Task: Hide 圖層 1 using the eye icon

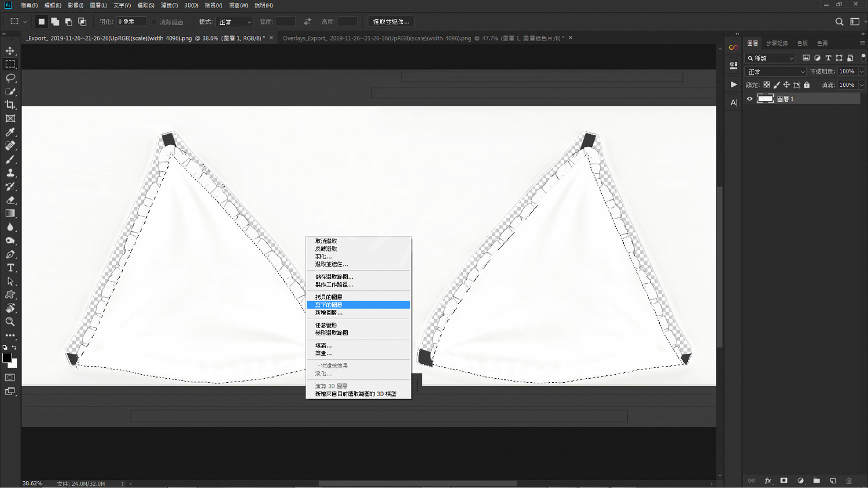Action: (750, 99)
